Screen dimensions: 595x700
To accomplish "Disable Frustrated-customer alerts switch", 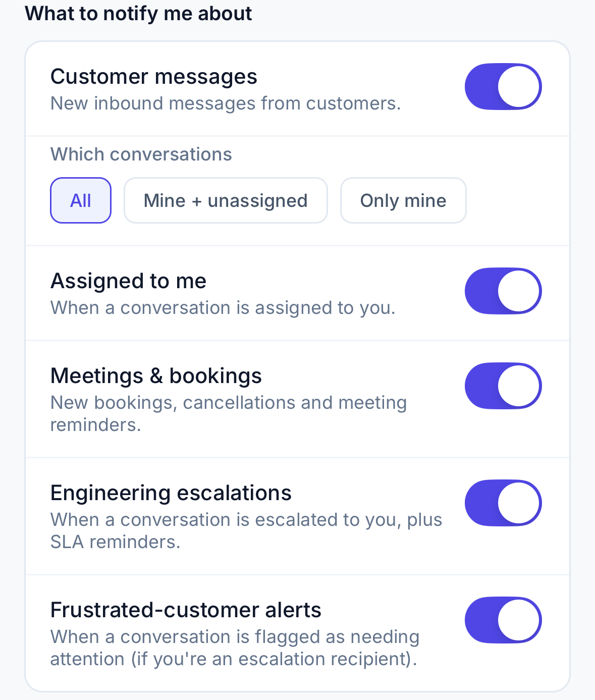I will [503, 620].
